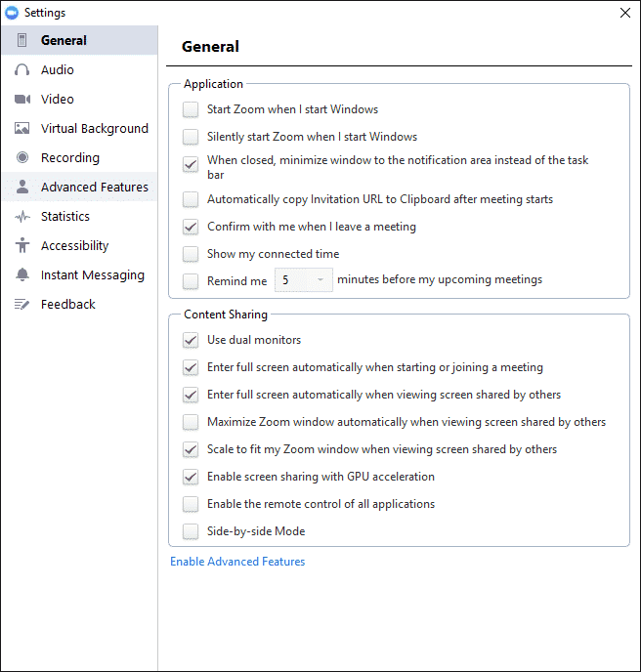Click the Audio headphones icon
Viewport: 641px width, 672px height.
pos(21,70)
